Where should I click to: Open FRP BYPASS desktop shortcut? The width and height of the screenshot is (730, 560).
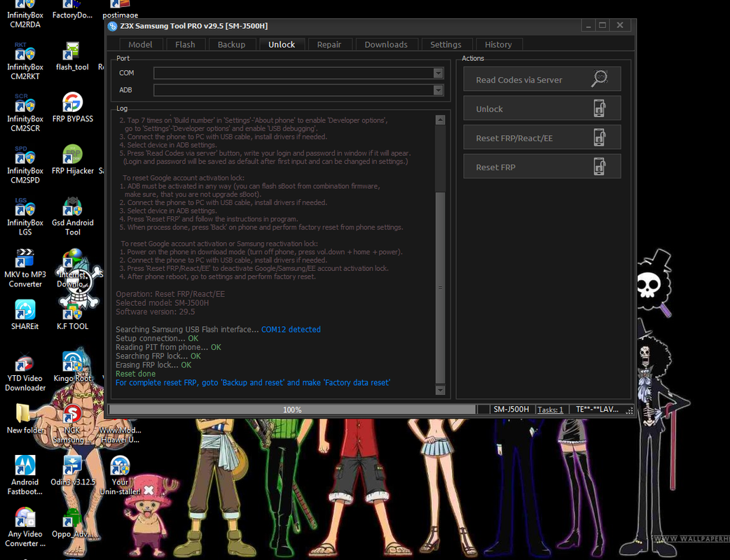pyautogui.click(x=73, y=108)
